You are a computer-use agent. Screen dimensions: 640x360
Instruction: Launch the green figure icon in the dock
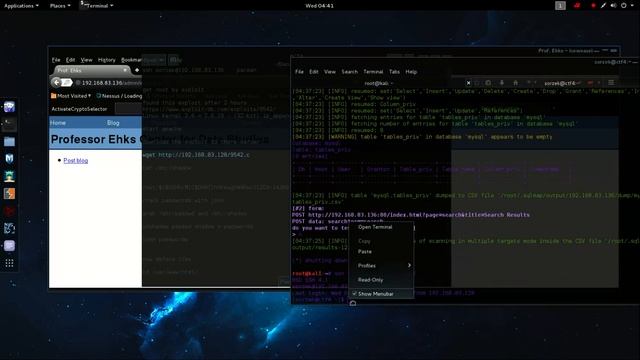coord(9,176)
